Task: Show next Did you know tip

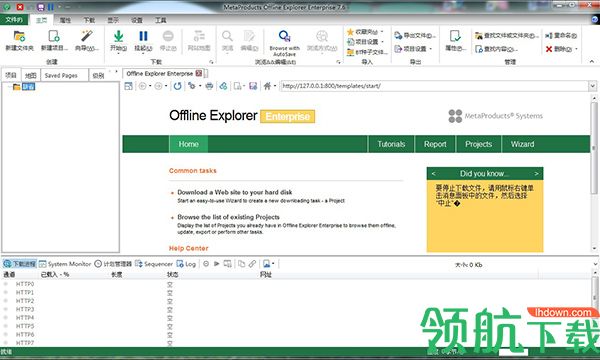Action: pyautogui.click(x=536, y=174)
